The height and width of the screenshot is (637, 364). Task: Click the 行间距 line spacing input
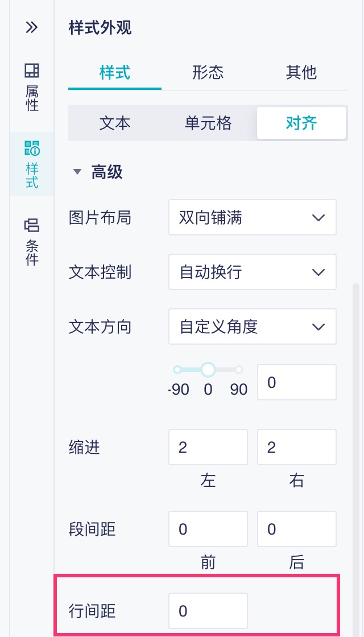(x=208, y=611)
